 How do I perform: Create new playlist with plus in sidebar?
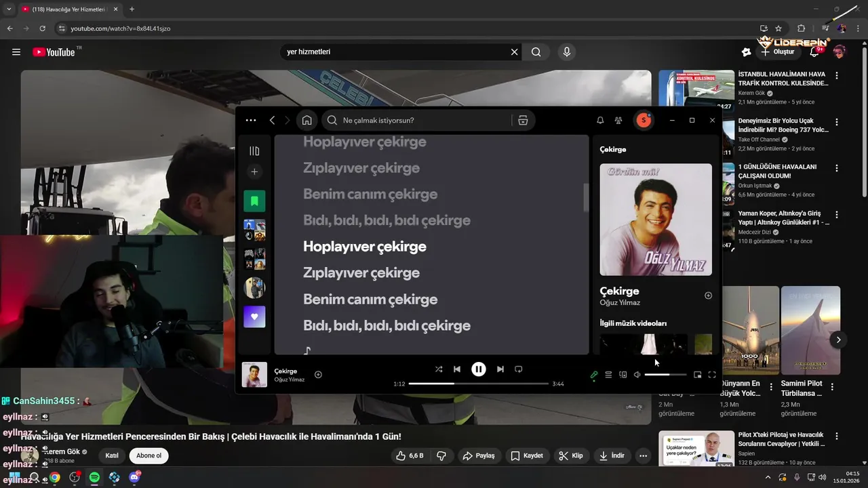pyautogui.click(x=254, y=172)
